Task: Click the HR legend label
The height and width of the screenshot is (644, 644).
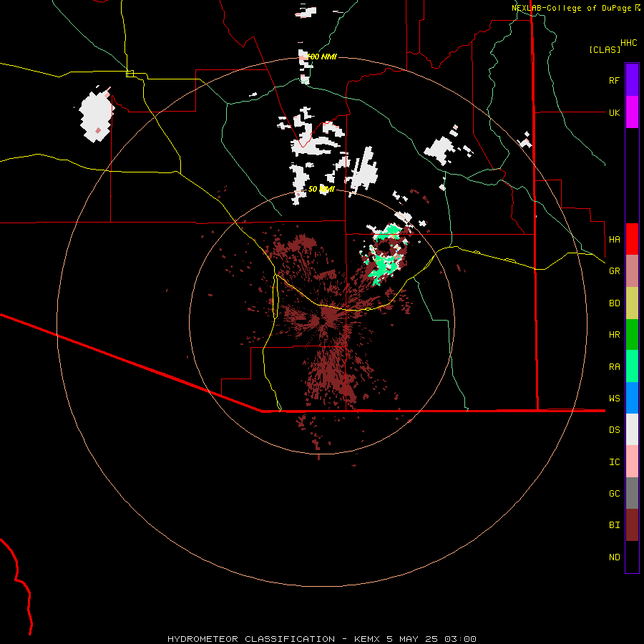Action: 614,335
